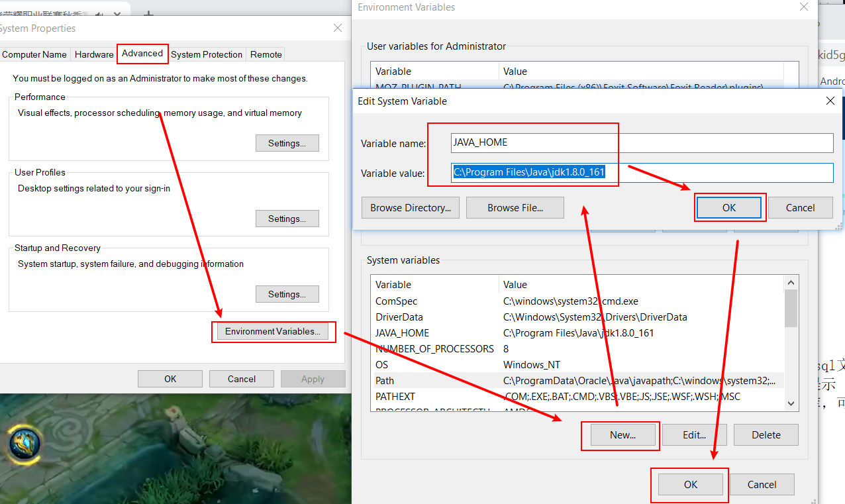Switch to the Computer Name tab
This screenshot has width=845, height=504.
[34, 54]
